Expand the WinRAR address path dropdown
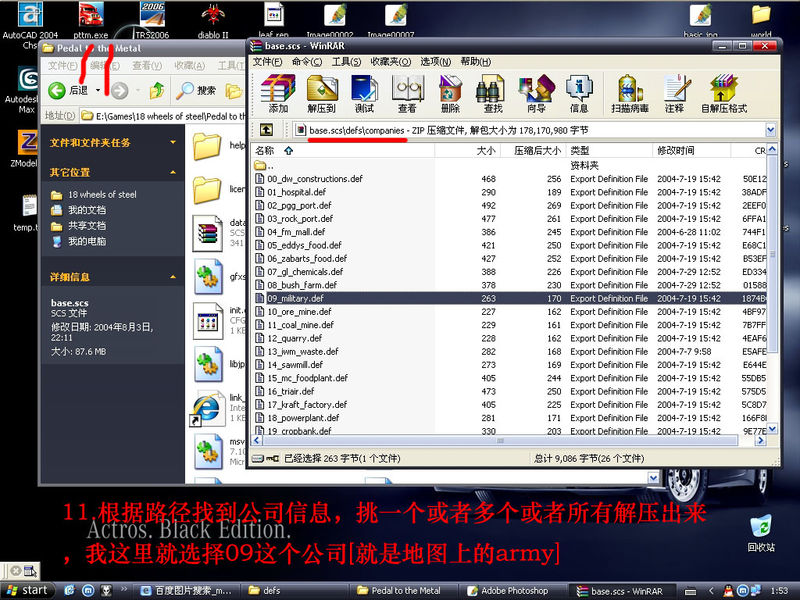 tap(770, 131)
